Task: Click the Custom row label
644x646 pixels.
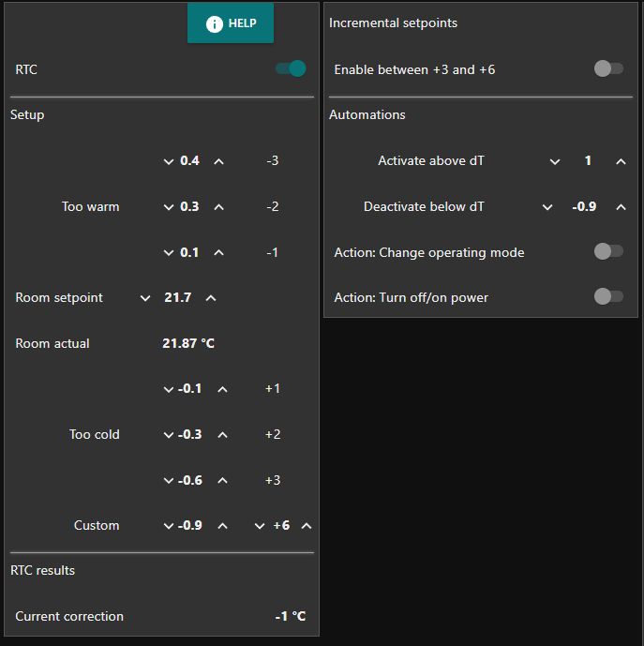Action: pyautogui.click(x=97, y=525)
